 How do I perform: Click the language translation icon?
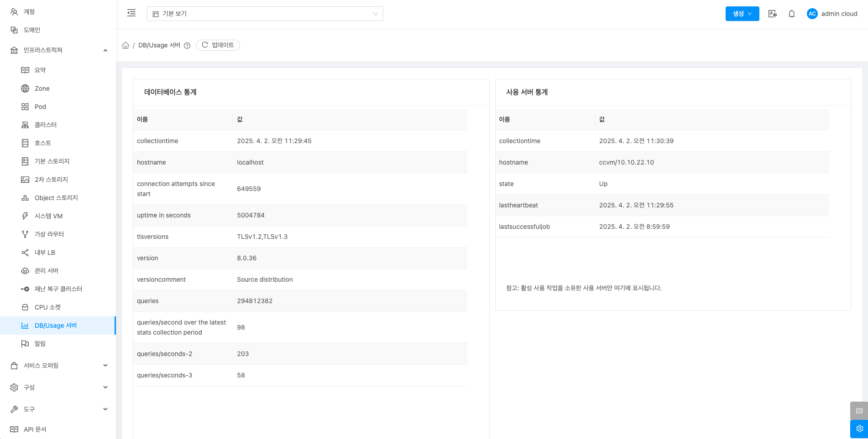tap(772, 14)
